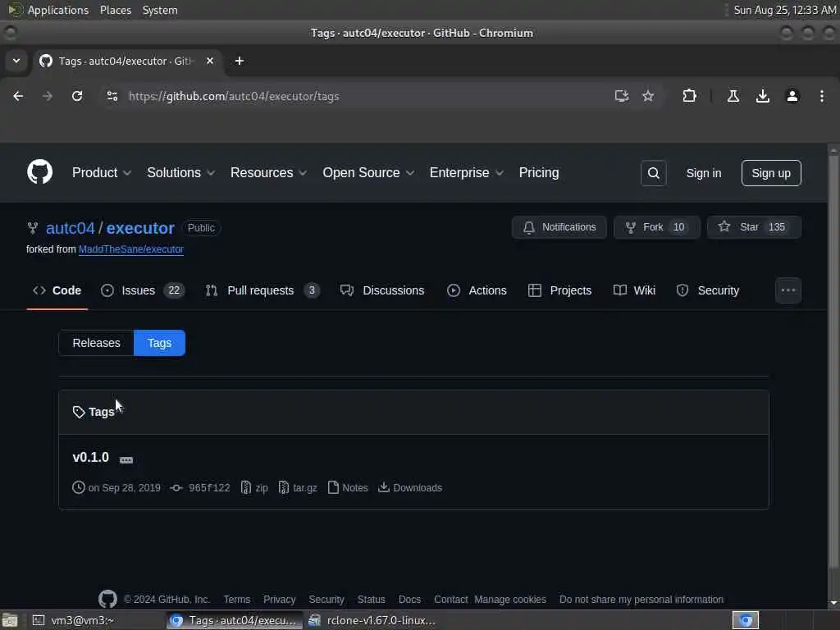Open the GitHub search icon button
This screenshot has height=630, width=840.
[x=653, y=173]
